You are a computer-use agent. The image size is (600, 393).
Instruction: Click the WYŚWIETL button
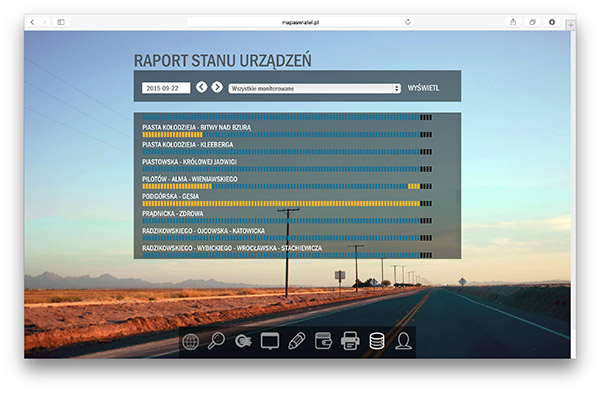coord(423,88)
